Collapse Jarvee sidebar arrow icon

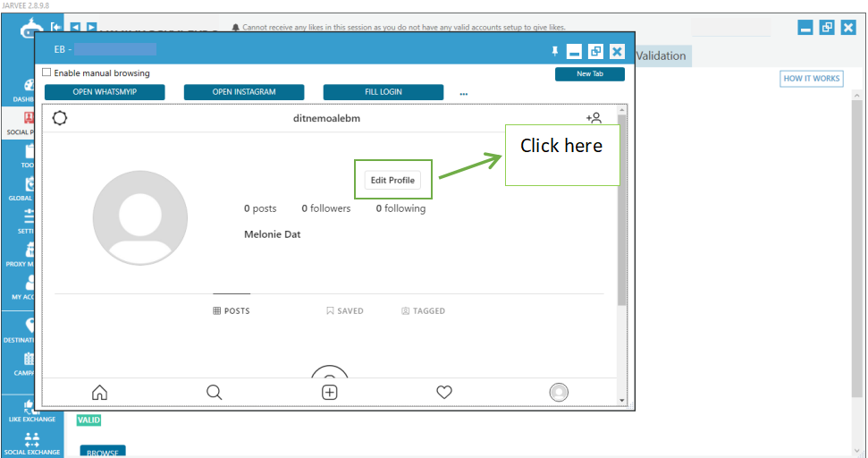[55, 27]
